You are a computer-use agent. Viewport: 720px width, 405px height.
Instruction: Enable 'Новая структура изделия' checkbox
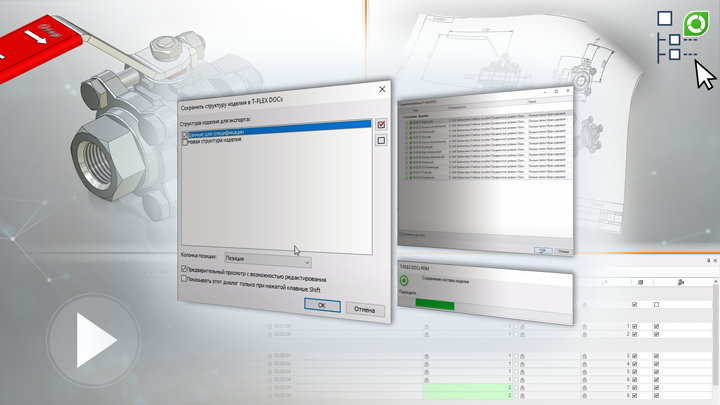coord(185,142)
